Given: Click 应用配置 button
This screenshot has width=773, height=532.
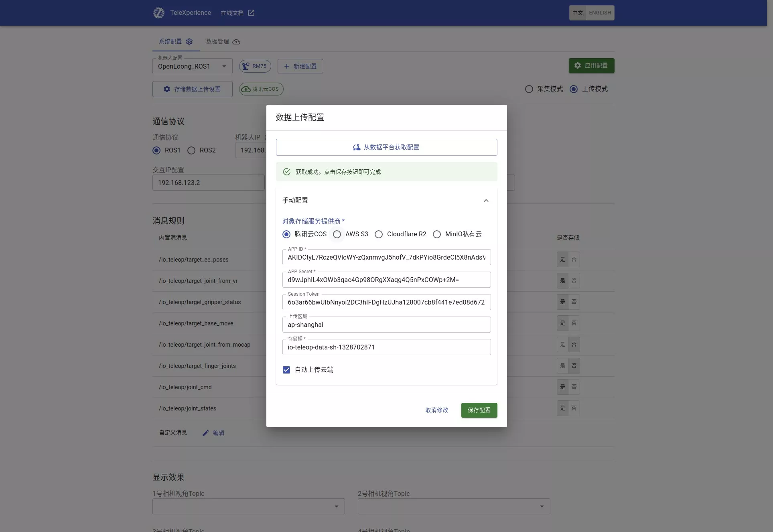Looking at the screenshot, I should [x=592, y=65].
